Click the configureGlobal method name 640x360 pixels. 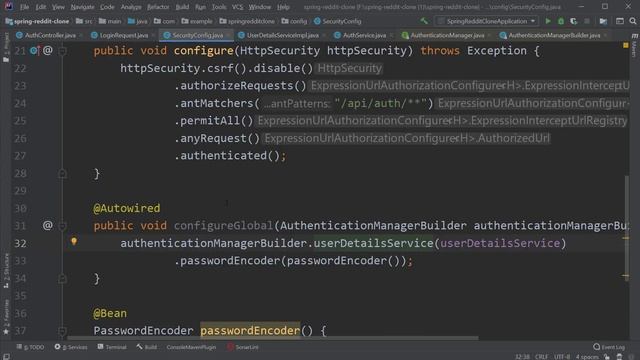click(223, 225)
